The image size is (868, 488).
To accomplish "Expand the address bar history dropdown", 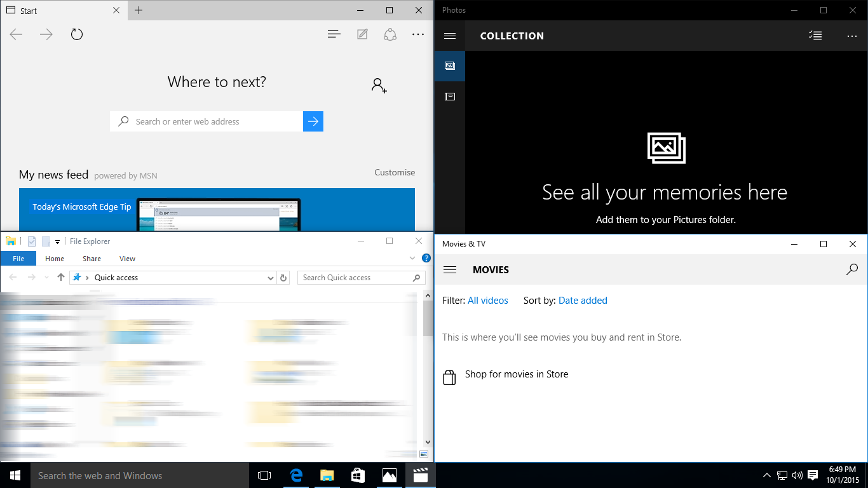I will (271, 278).
